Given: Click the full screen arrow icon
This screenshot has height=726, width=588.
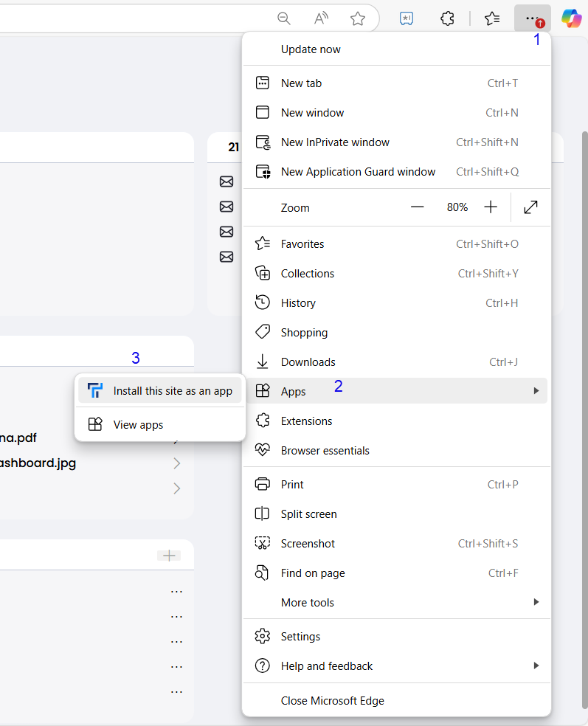Looking at the screenshot, I should click(530, 207).
